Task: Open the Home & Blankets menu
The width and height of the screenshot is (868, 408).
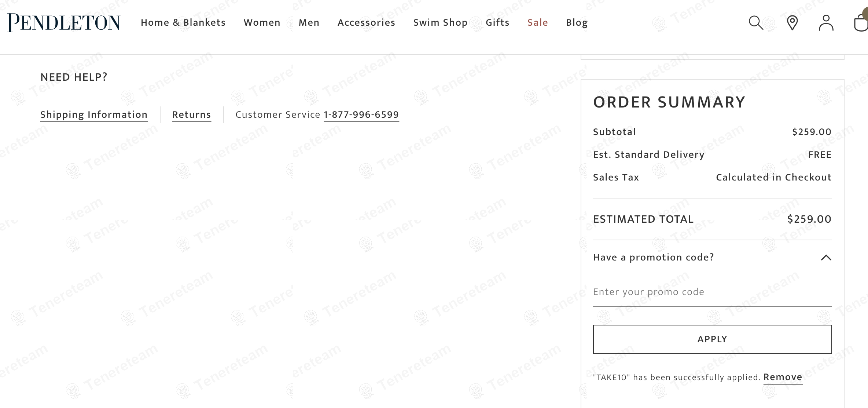Action: click(183, 23)
